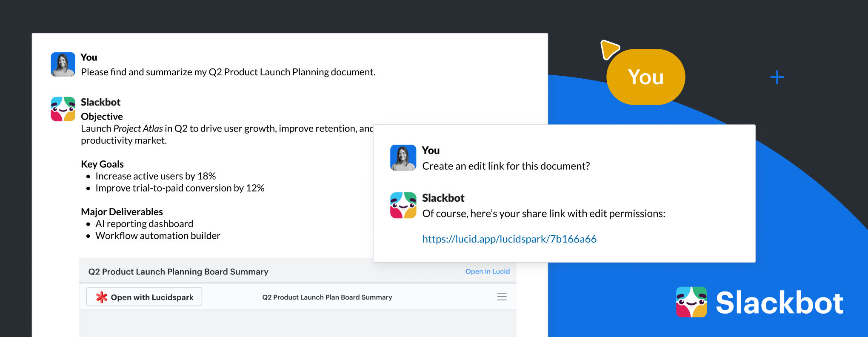Screen dimensions: 868x337
Task: Click the Open with Lucidspark button
Action: 144,297
